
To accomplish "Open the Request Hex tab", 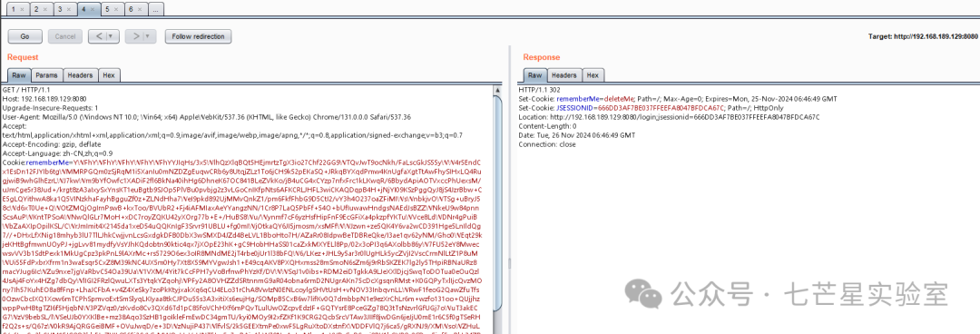I will pos(109,75).
